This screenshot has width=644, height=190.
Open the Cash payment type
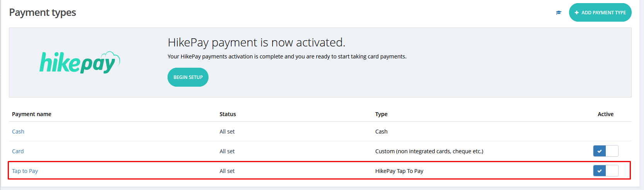tap(18, 132)
